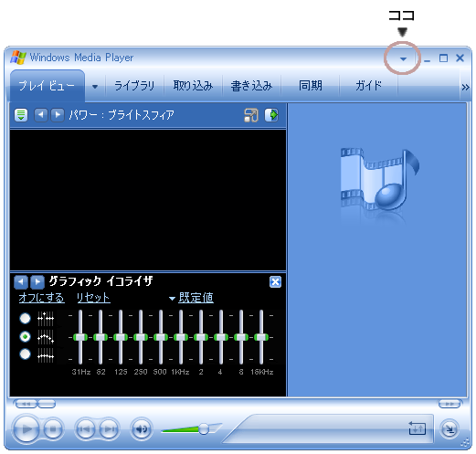Select loose group slider movement option
Image resolution: width=476 pixels, height=454 pixels.
tap(25, 336)
